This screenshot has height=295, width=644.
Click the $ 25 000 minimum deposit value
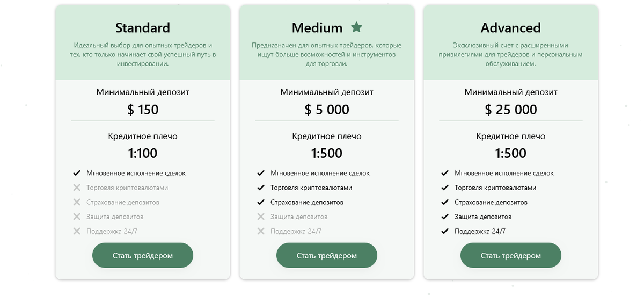pyautogui.click(x=511, y=110)
